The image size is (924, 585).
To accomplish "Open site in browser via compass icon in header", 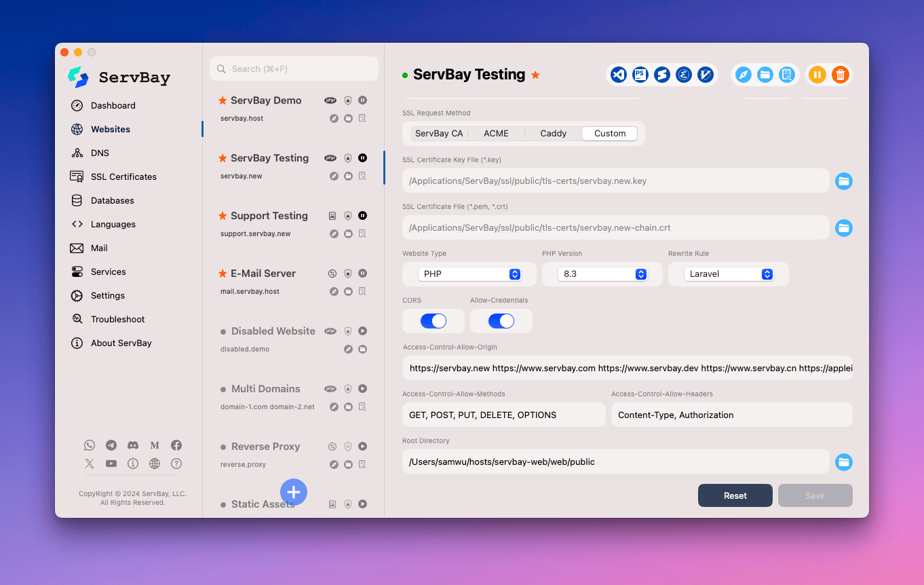I will pos(744,75).
